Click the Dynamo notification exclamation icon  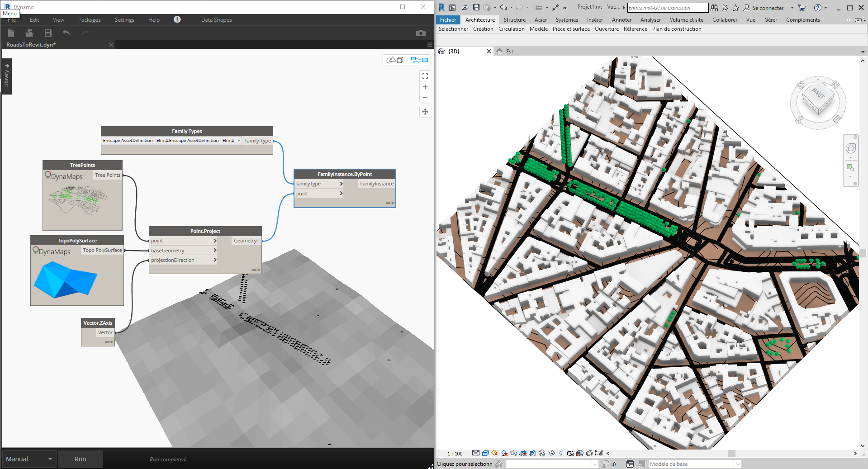pos(177,19)
